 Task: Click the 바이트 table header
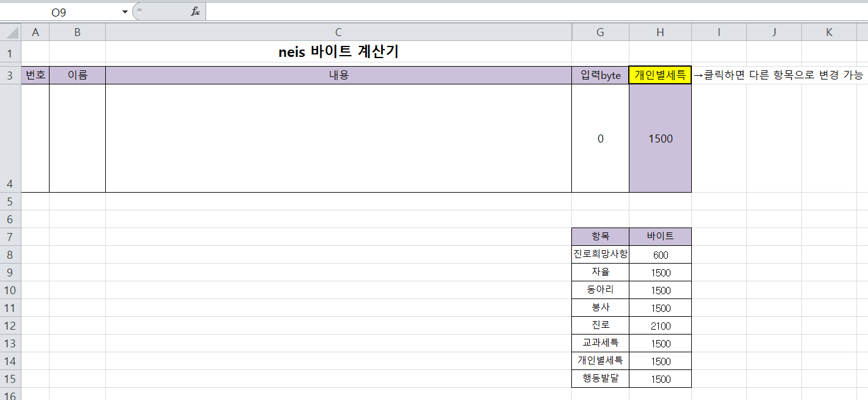(660, 237)
